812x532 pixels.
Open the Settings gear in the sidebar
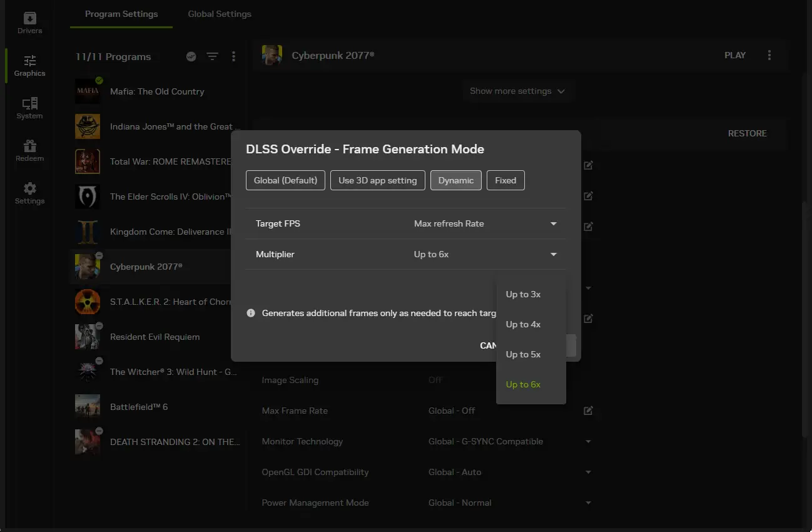pyautogui.click(x=29, y=193)
